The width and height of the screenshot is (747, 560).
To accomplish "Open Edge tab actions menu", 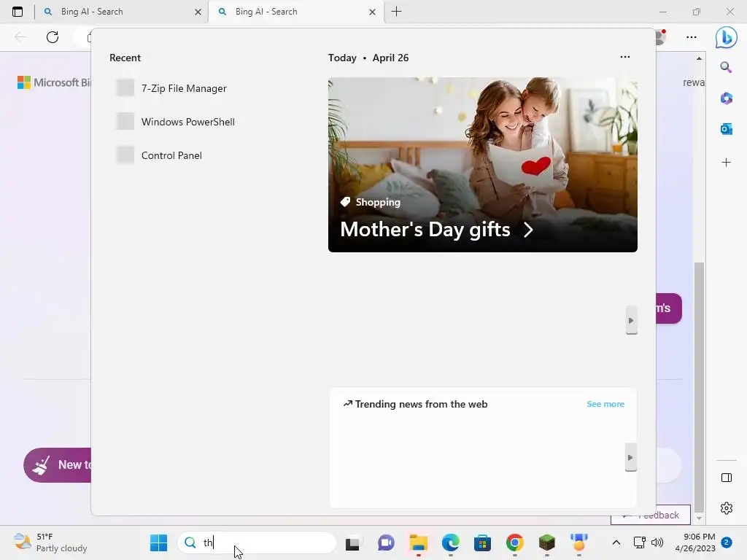I will click(18, 12).
